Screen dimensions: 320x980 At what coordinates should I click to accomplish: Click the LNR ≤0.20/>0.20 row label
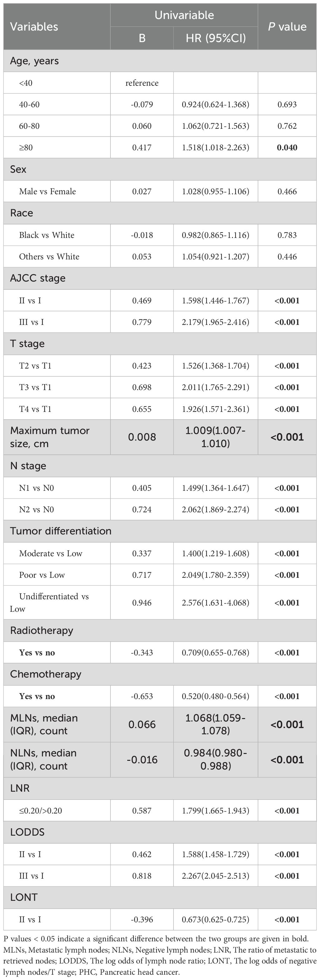click(41, 810)
